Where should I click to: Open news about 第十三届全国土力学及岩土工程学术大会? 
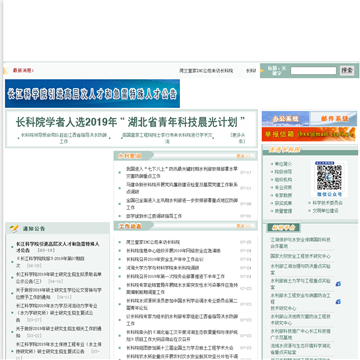click(x=180, y=348)
